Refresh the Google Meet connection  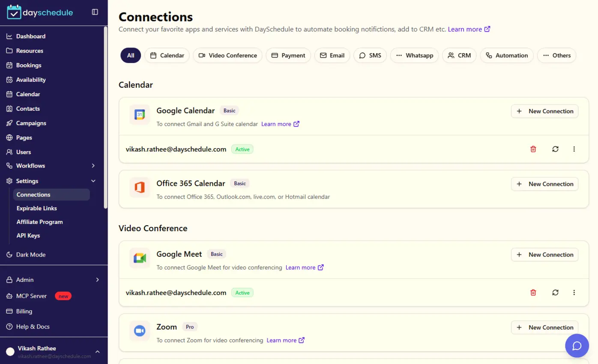[x=556, y=292]
